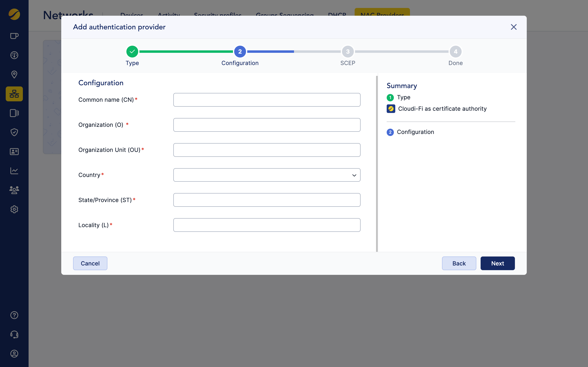Click the SCEP step 3 circle
The width and height of the screenshot is (588, 367).
(348, 51)
